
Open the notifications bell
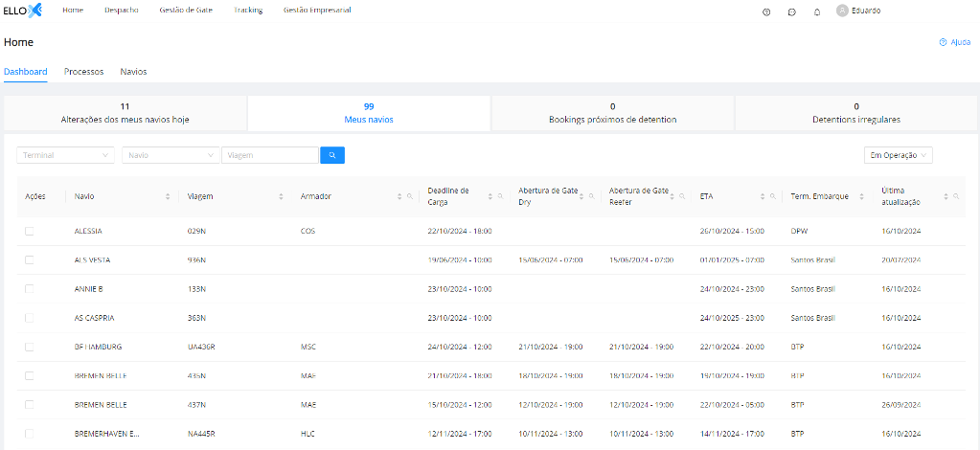coord(817,11)
